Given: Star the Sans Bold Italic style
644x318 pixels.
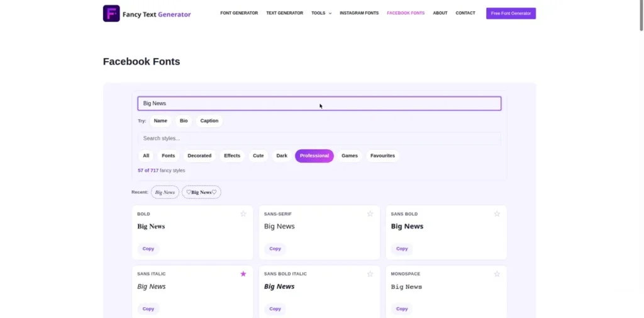Looking at the screenshot, I should [x=370, y=274].
